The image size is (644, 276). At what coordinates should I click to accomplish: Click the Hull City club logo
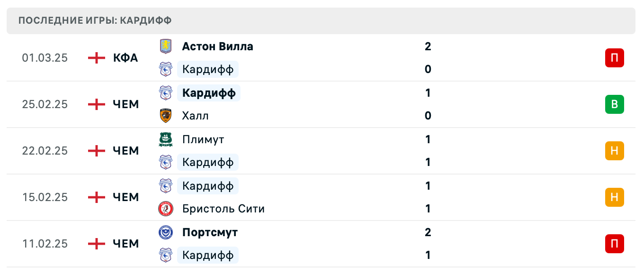point(166,115)
